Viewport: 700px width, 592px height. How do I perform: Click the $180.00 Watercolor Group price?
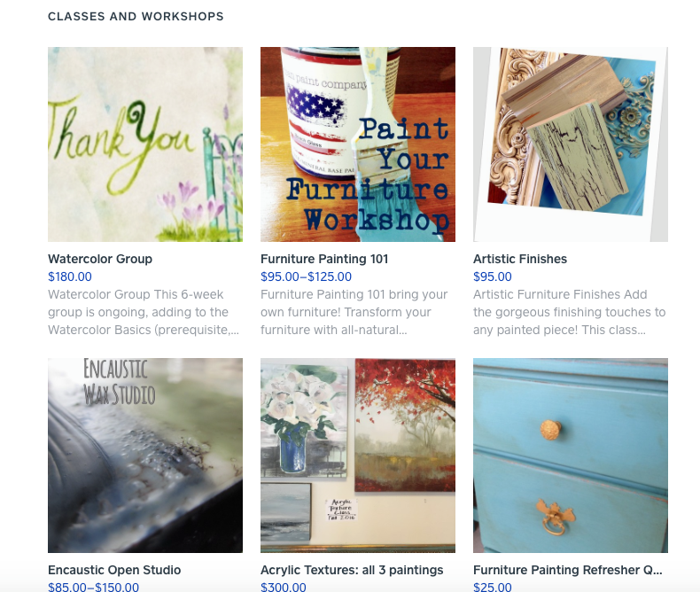tap(70, 277)
